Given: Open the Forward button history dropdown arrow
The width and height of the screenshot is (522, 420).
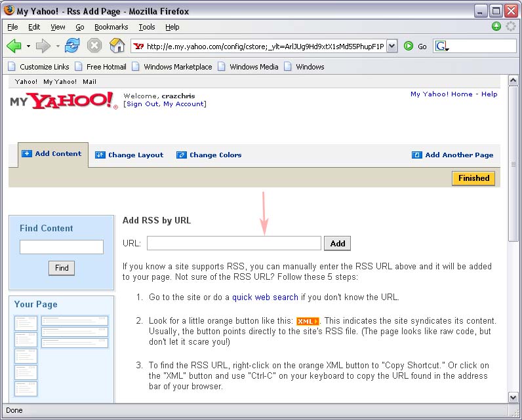Looking at the screenshot, I should click(58, 47).
